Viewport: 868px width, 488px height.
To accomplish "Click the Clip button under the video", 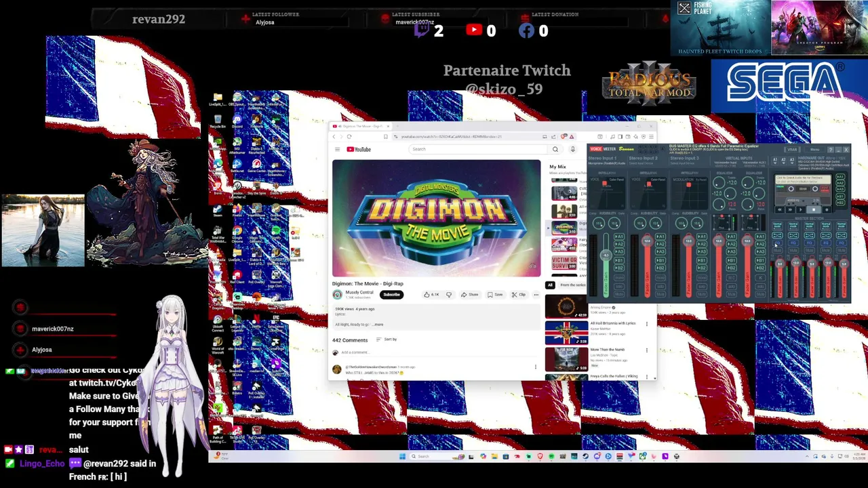I will [x=519, y=295].
